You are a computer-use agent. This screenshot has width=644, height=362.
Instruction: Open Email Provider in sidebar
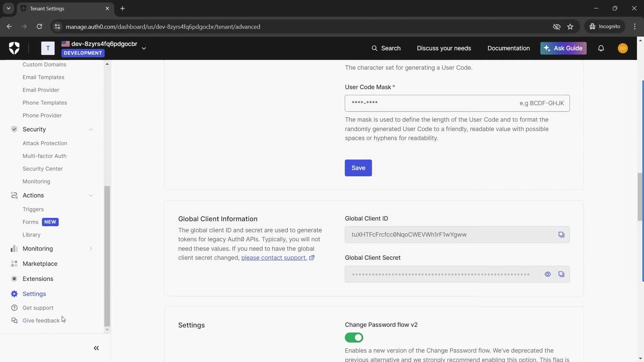click(41, 90)
